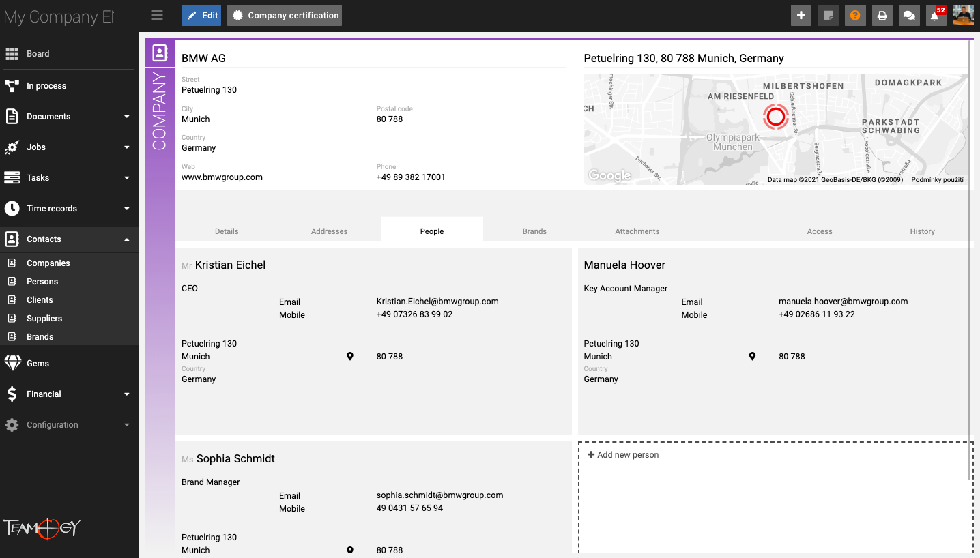Click Podmínky použití map terms link
The width and height of the screenshot is (980, 558).
pos(938,180)
